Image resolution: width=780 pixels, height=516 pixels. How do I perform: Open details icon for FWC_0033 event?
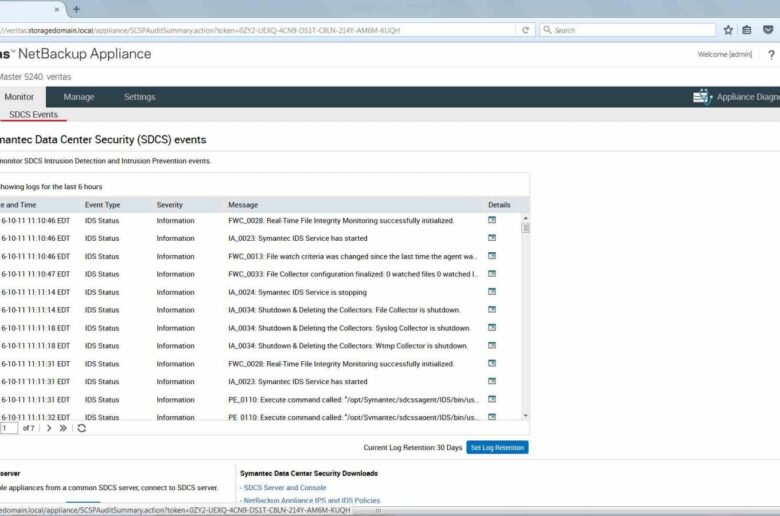coord(491,274)
